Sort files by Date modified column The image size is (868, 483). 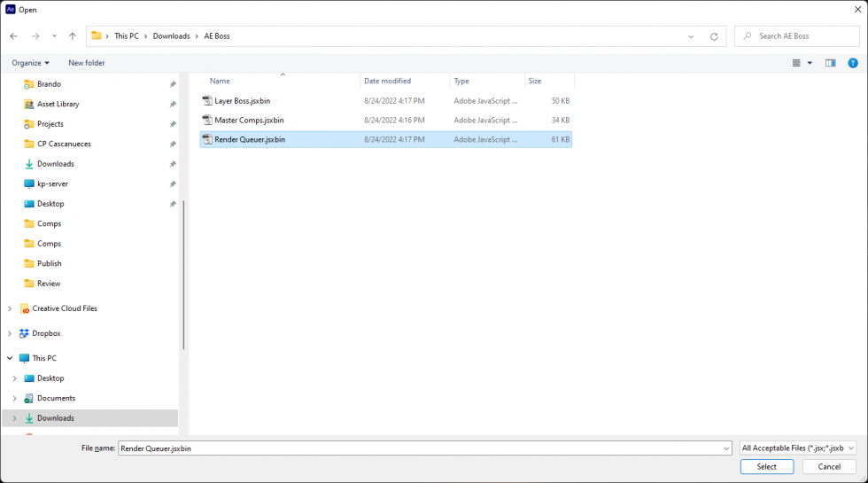coord(387,81)
